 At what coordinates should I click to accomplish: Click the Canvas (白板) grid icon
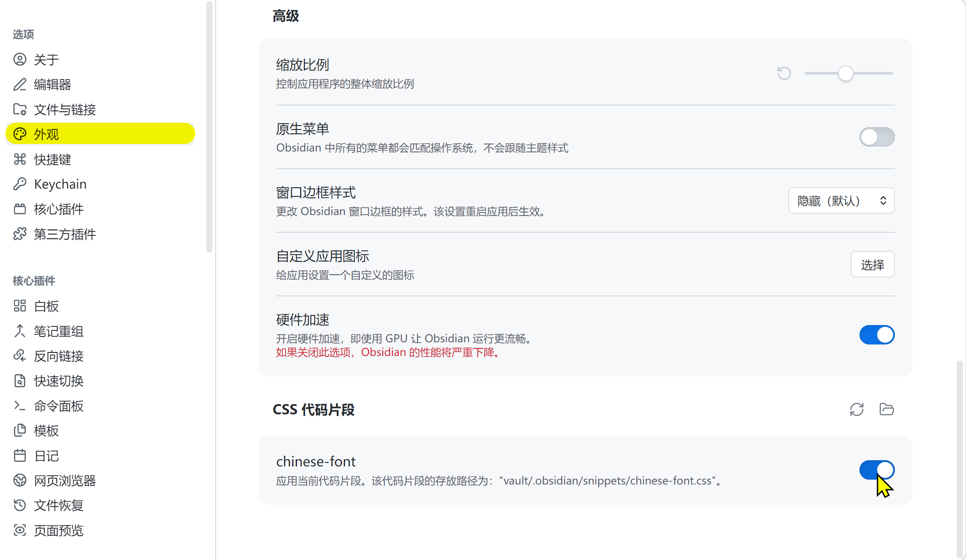[20, 306]
